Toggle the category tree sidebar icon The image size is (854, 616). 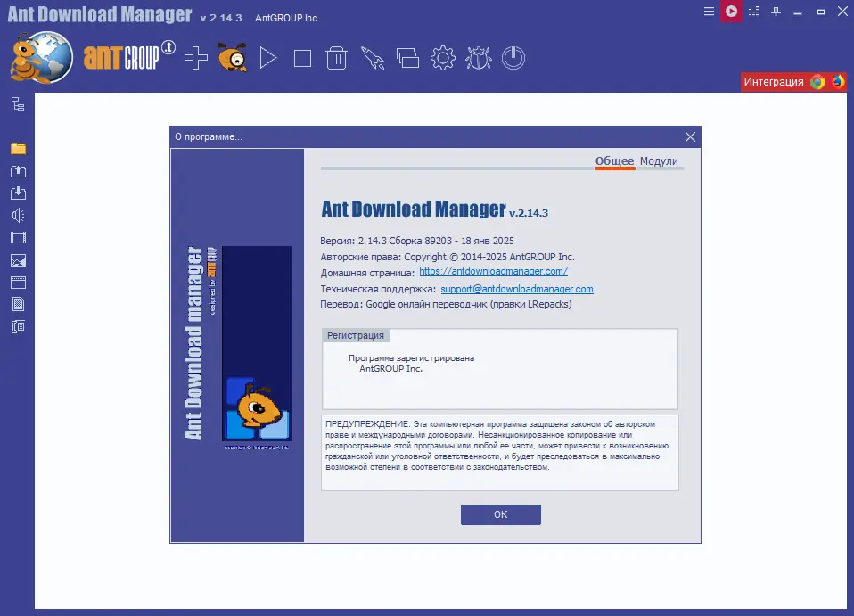click(x=18, y=104)
